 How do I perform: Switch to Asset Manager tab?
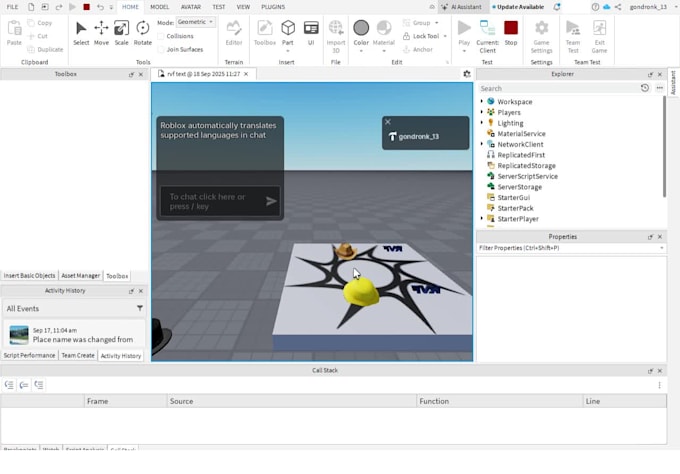80,275
